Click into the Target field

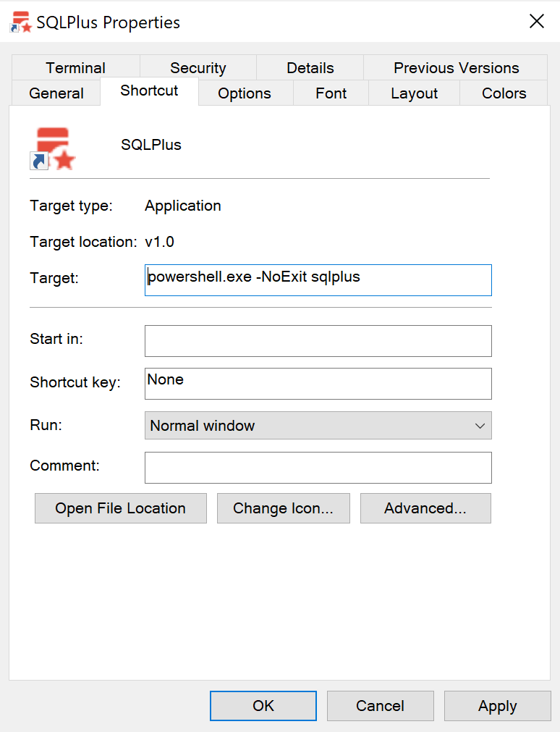coord(318,280)
